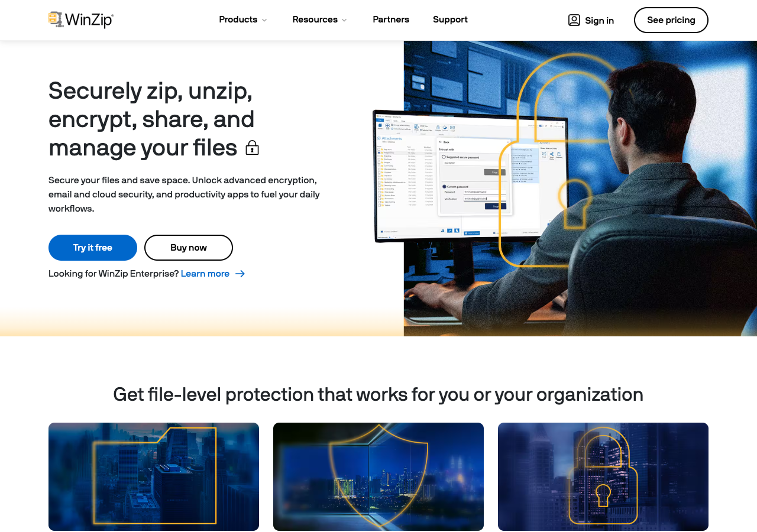Click the See pricing button

click(x=671, y=20)
